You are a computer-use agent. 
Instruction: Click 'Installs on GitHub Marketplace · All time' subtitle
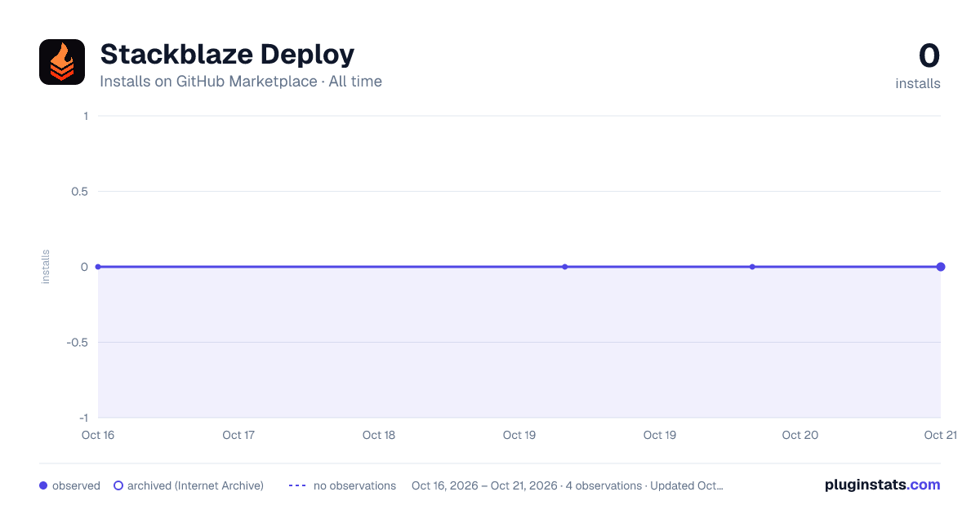[x=241, y=82]
